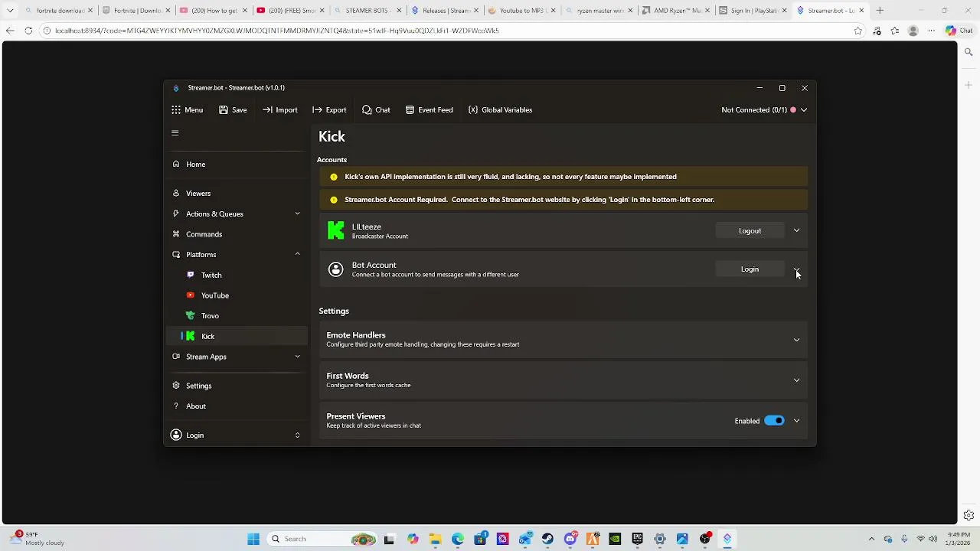This screenshot has width=980, height=551.
Task: Open Global Variables
Action: (500, 110)
